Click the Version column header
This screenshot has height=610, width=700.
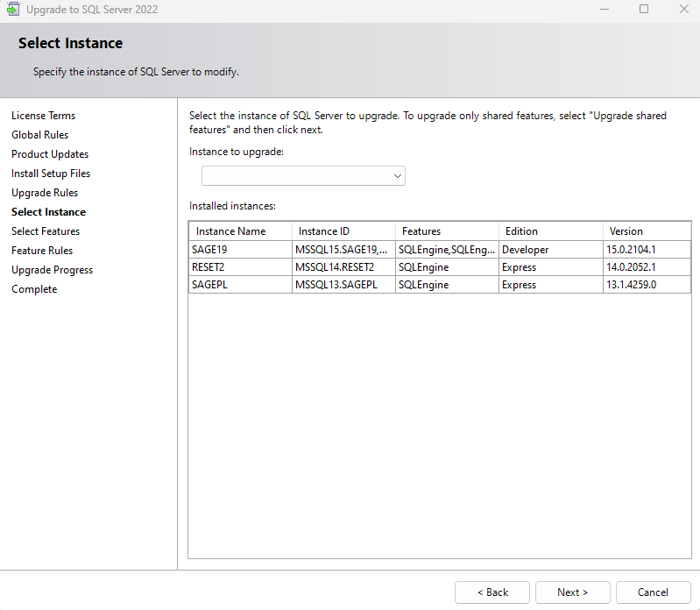click(647, 231)
